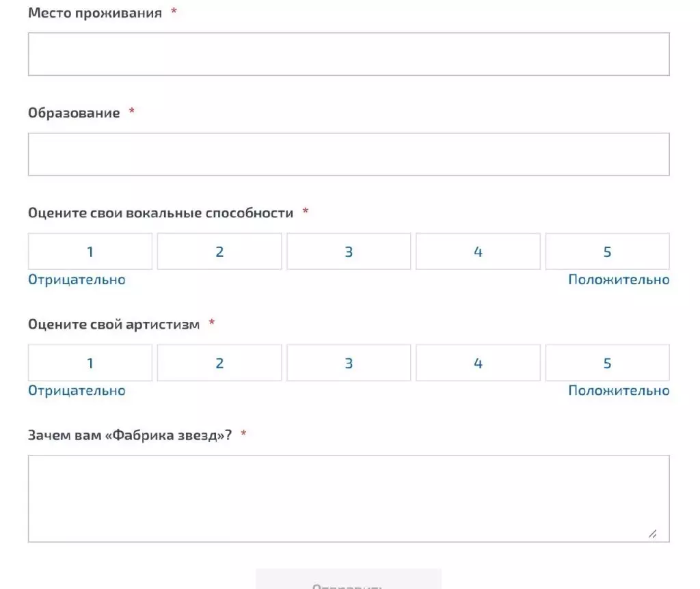Click the Место проживания input field

pyautogui.click(x=349, y=54)
